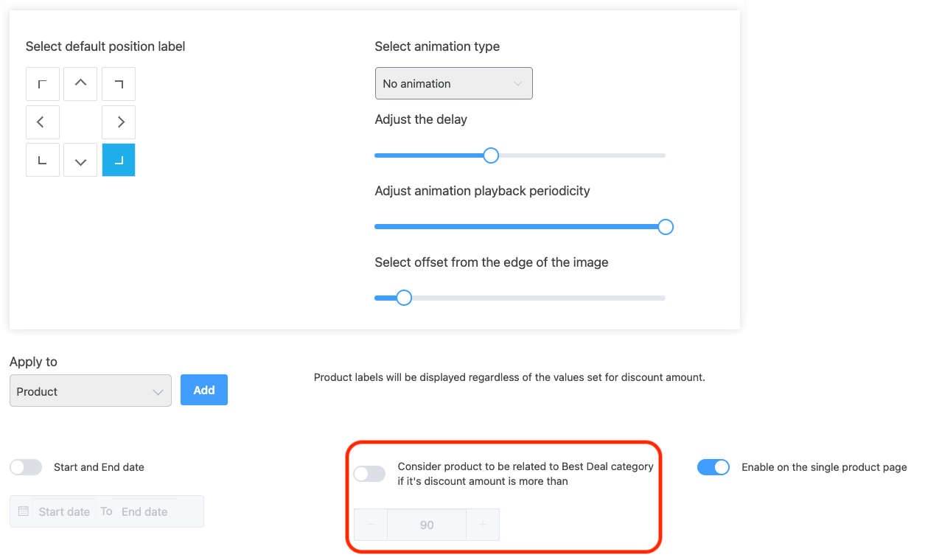The height and width of the screenshot is (560, 925).
Task: Select the left-middle position label arrow
Action: [x=42, y=122]
